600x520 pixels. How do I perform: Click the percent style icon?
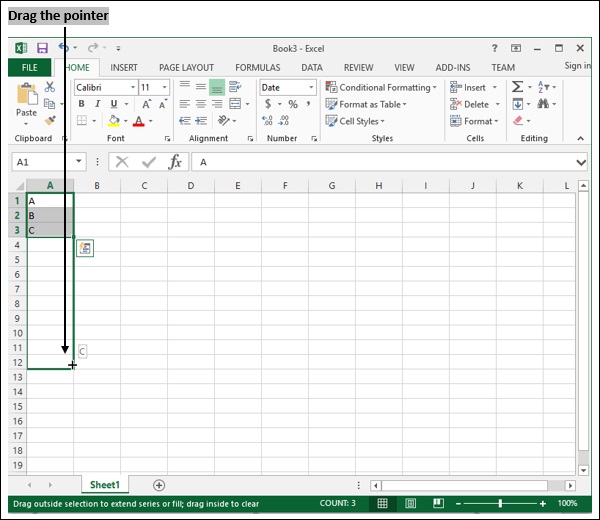point(293,104)
